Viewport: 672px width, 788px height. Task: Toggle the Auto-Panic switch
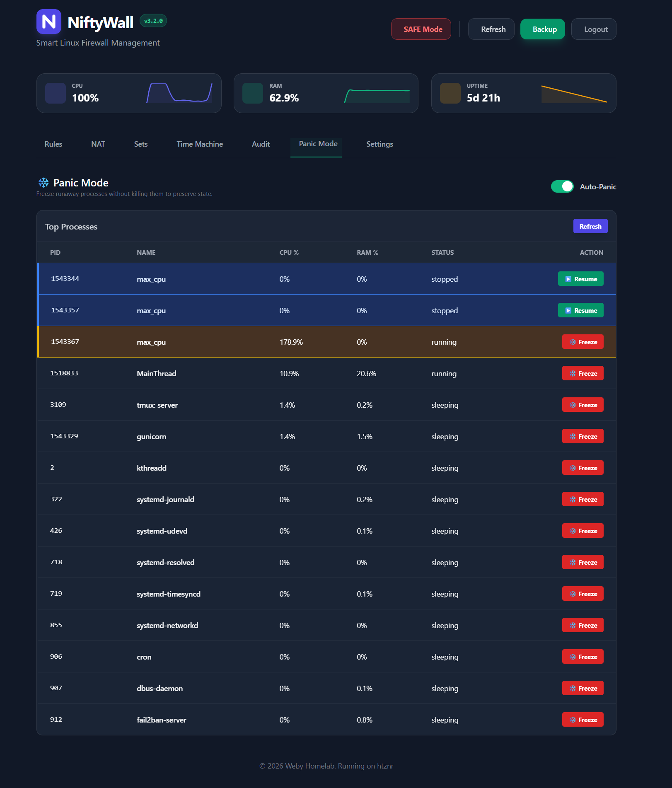[562, 186]
